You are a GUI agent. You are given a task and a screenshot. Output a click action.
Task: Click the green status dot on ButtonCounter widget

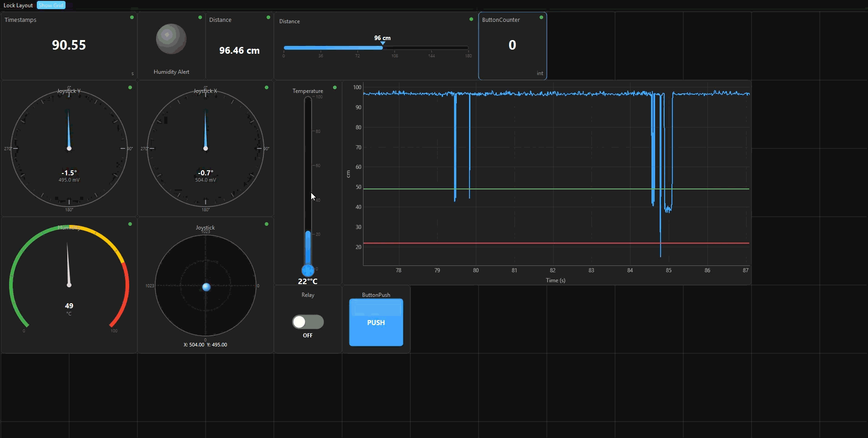[x=541, y=17]
